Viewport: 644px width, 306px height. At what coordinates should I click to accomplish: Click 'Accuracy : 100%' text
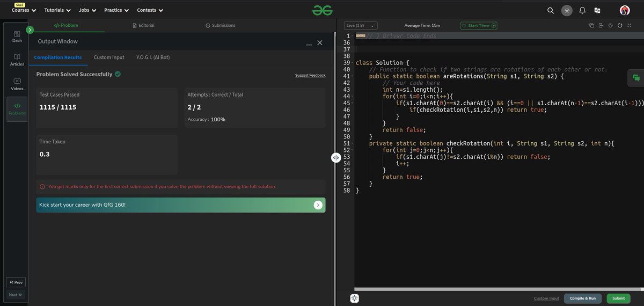(207, 119)
